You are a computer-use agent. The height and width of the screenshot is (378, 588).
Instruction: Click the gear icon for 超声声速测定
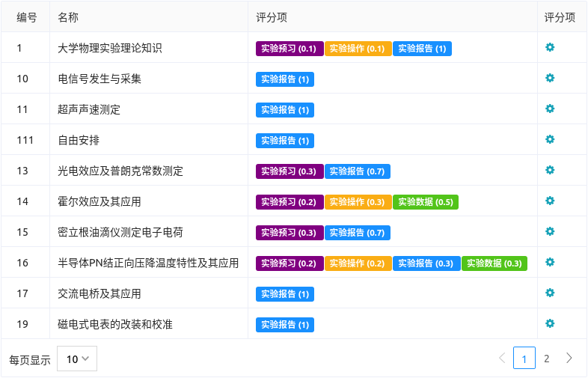point(550,109)
